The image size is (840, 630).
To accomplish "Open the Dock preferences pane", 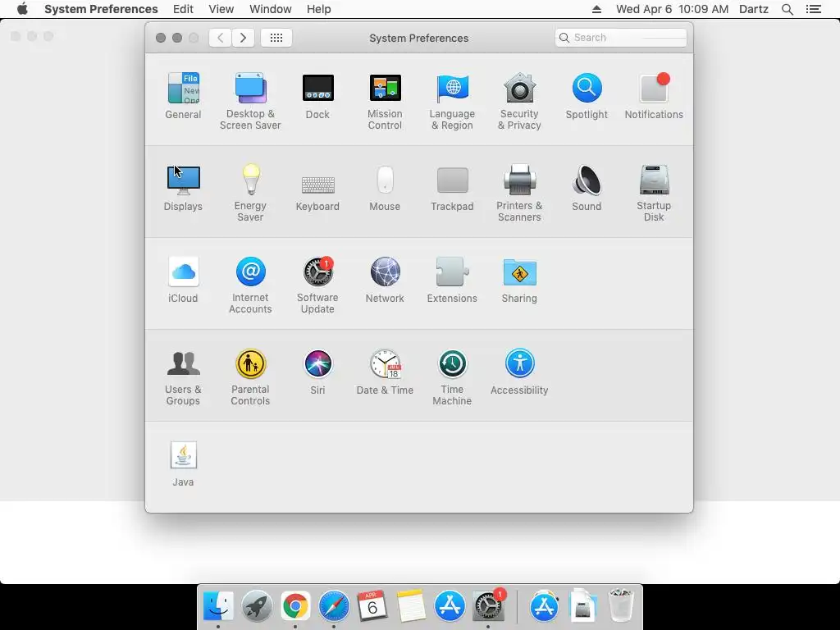I will point(317,97).
